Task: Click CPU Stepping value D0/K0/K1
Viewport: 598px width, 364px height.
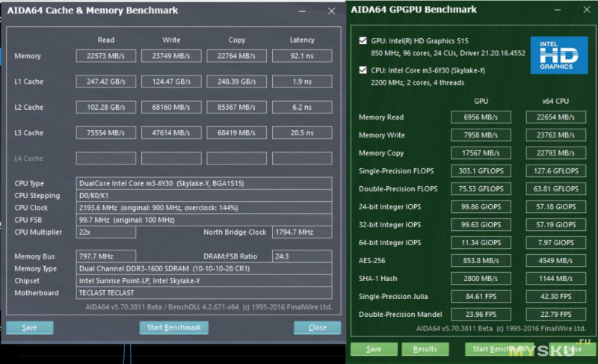Action: click(x=204, y=196)
